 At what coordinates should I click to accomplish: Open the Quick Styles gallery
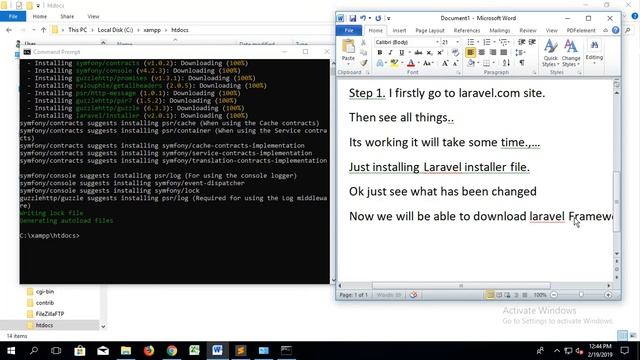point(550,53)
